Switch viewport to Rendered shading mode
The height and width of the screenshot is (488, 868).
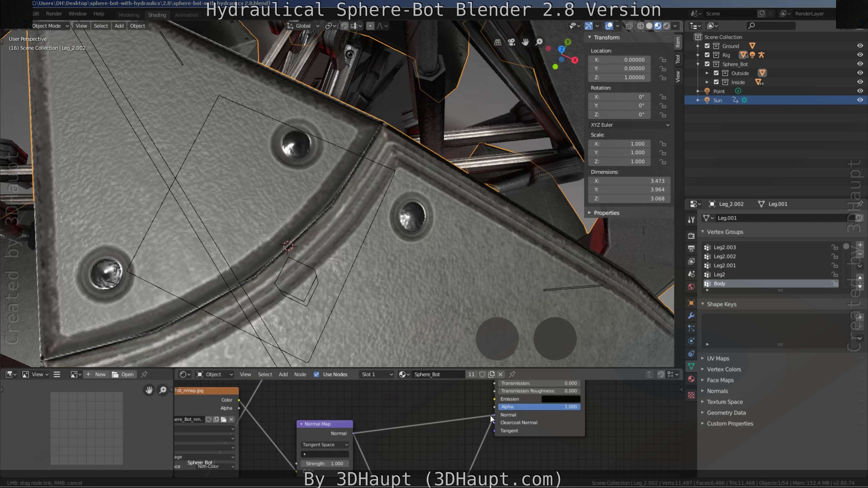(x=667, y=26)
